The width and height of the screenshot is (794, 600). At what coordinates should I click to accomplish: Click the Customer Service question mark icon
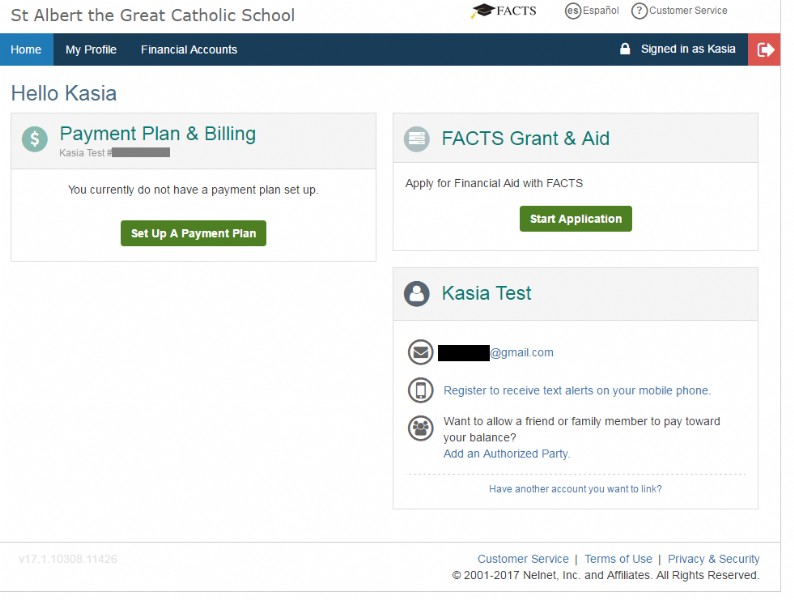tap(639, 11)
